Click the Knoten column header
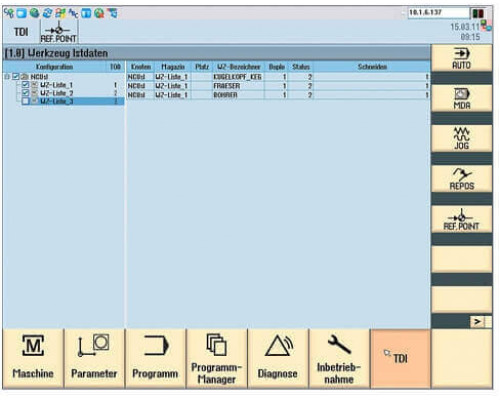The image size is (500, 400). point(140,67)
